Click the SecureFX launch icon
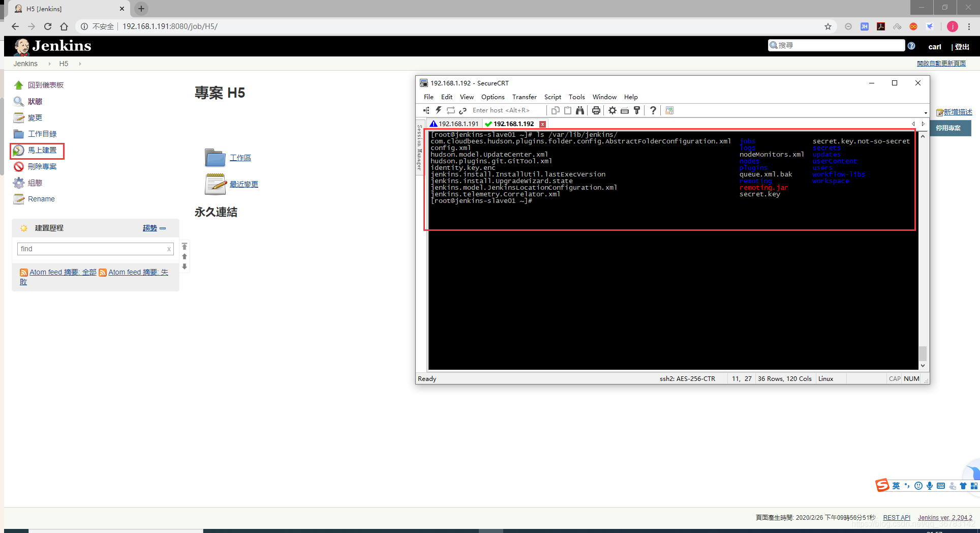The width and height of the screenshot is (980, 533). click(x=669, y=110)
